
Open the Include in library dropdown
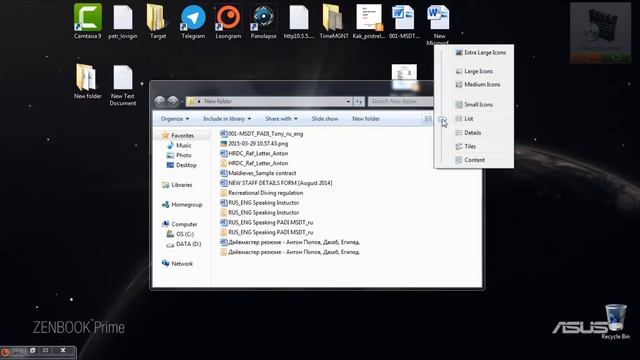(227, 119)
